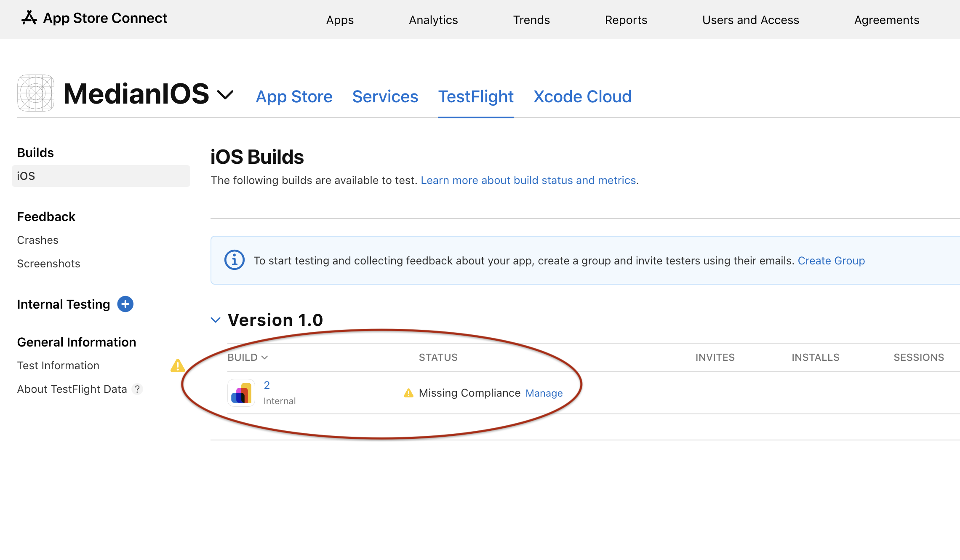Open Apps in the top navigation

tap(340, 20)
